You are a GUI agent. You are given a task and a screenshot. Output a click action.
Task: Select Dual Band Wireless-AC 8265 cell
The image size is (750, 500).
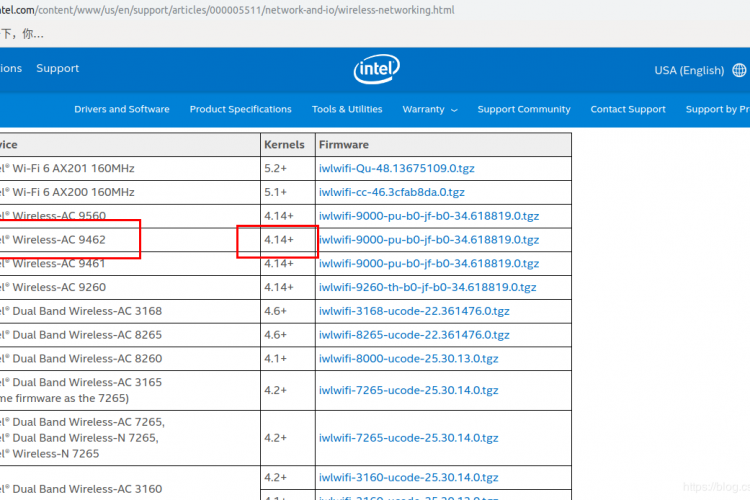(130, 335)
